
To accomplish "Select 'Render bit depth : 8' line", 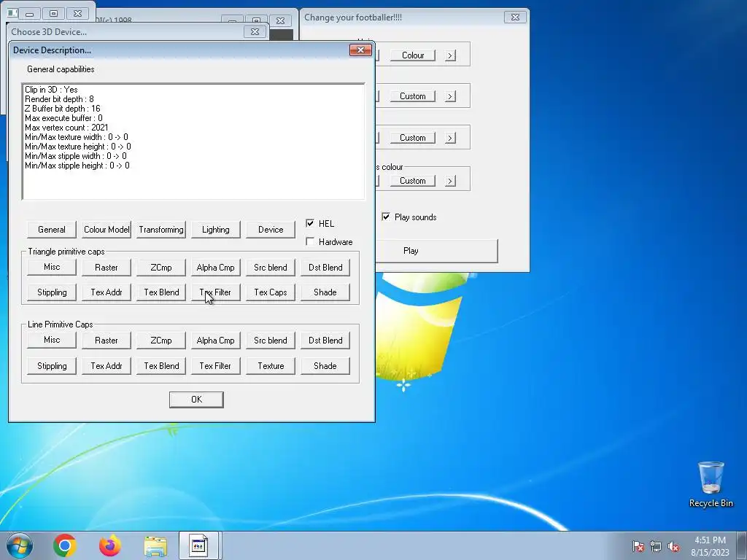I will 59,99.
